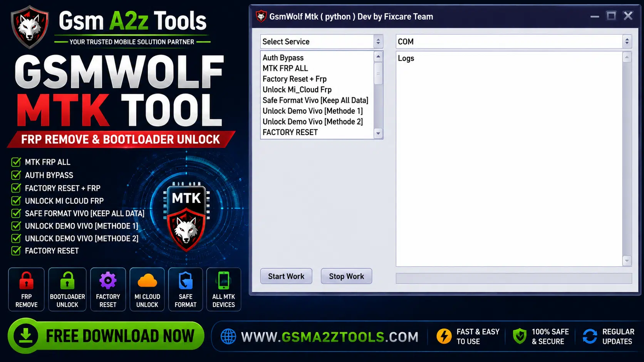Click the FACTORY RESET + FRP checkmark
This screenshot has height=362, width=644.
(16, 188)
